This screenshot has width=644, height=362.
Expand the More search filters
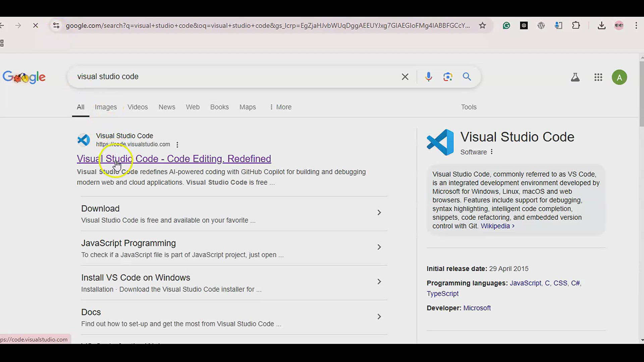pos(280,107)
